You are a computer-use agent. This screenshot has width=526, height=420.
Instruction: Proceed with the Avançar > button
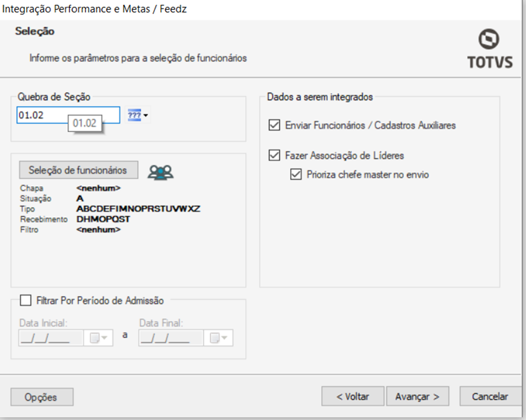[417, 396]
